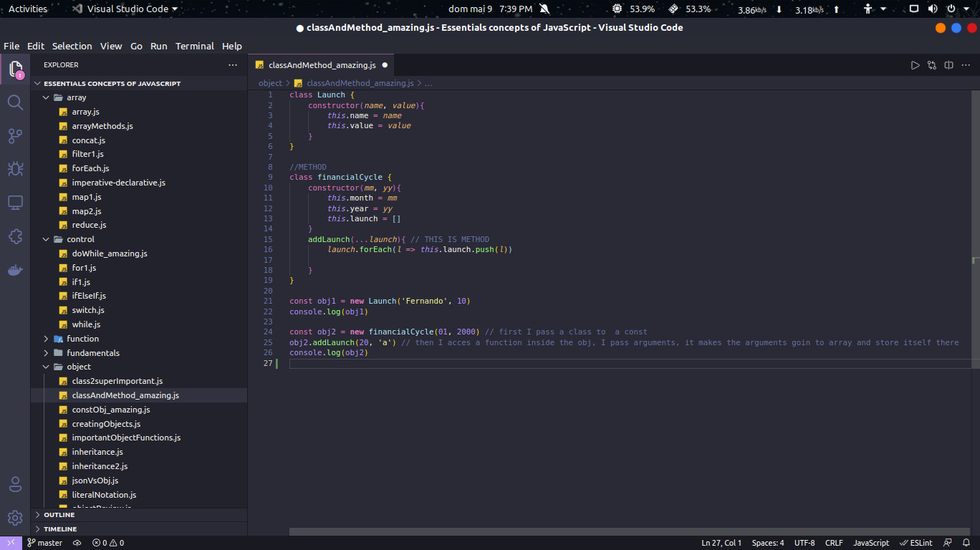Run the file using the play button

915,64
